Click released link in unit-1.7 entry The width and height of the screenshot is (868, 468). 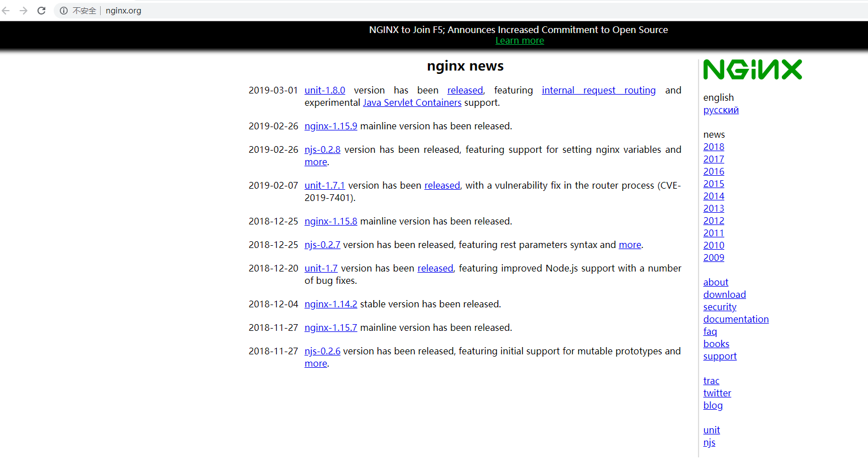click(435, 268)
